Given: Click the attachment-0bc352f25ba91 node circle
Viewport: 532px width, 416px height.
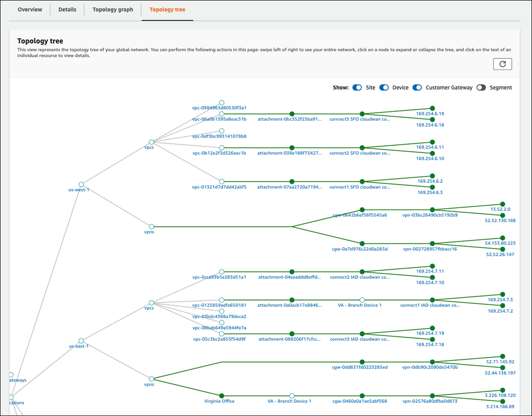Looking at the screenshot, I should 292,112.
